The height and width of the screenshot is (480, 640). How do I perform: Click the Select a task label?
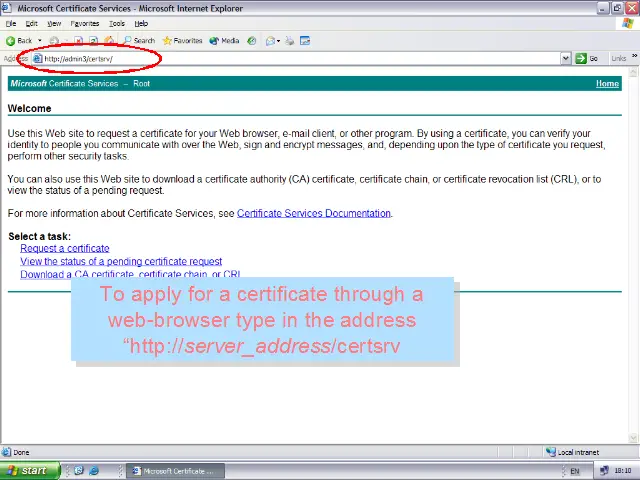[39, 236]
